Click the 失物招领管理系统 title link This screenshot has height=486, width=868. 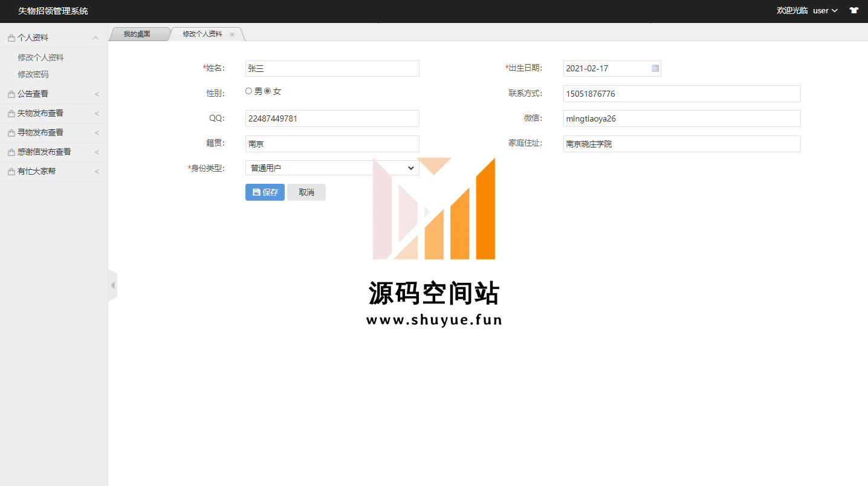point(53,11)
